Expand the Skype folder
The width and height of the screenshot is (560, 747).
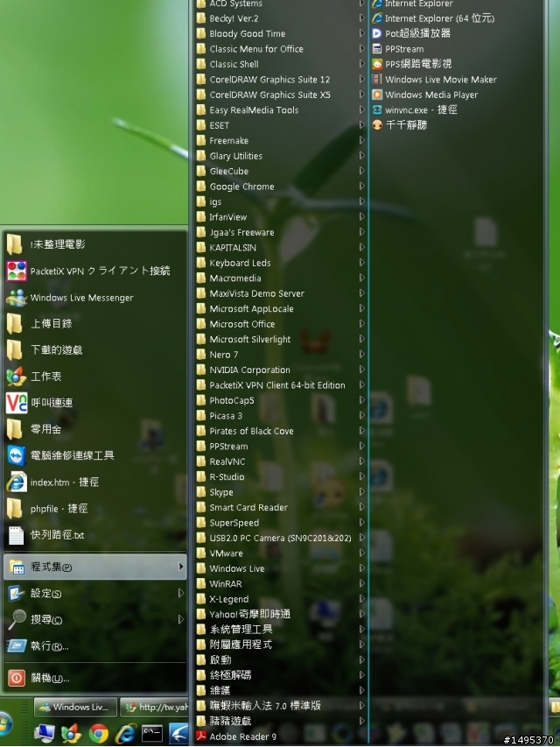(281, 492)
